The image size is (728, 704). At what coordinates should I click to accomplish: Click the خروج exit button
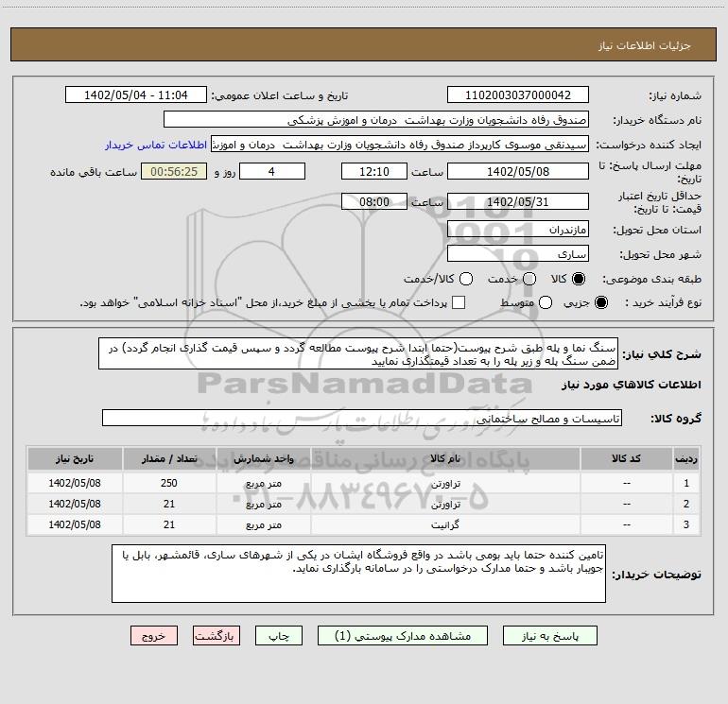tap(154, 636)
